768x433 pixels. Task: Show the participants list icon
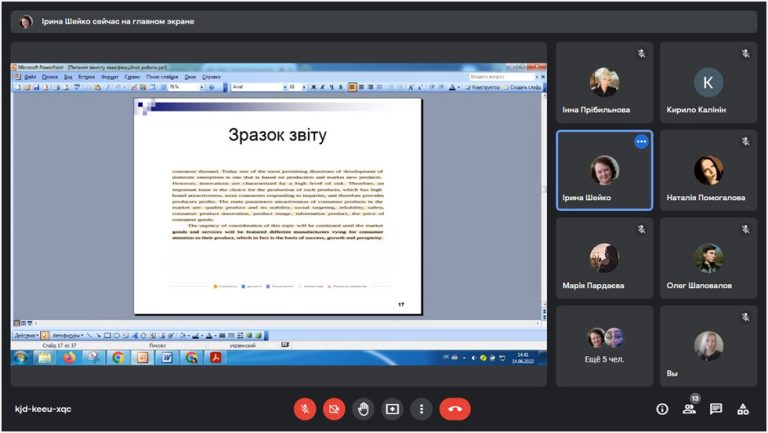(689, 409)
